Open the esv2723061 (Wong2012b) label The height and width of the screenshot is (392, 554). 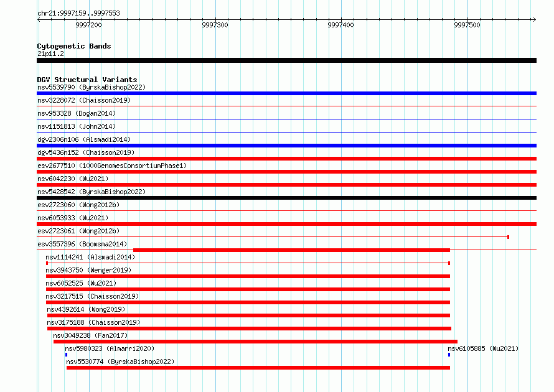click(78, 231)
